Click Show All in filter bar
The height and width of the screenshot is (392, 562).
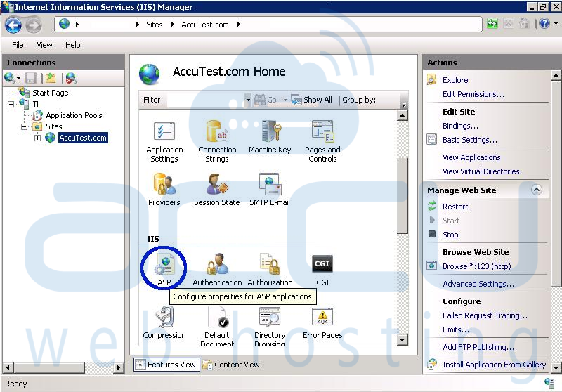pyautogui.click(x=312, y=100)
